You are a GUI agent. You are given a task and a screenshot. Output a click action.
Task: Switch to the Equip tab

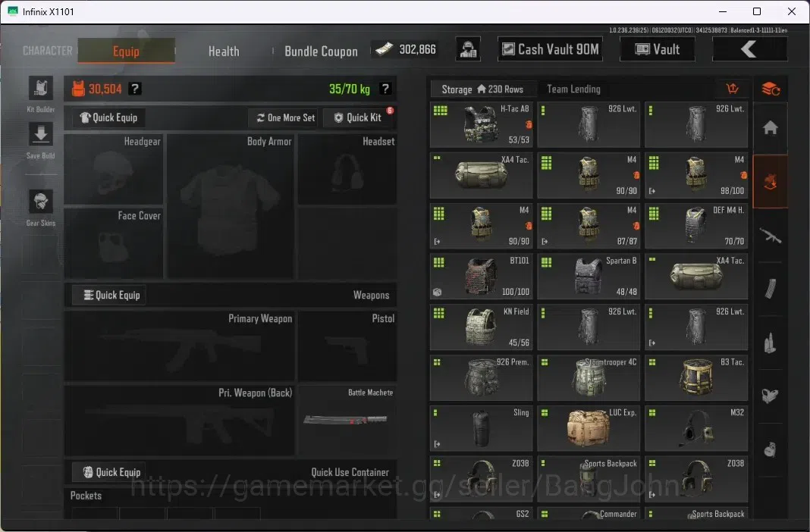(x=126, y=51)
